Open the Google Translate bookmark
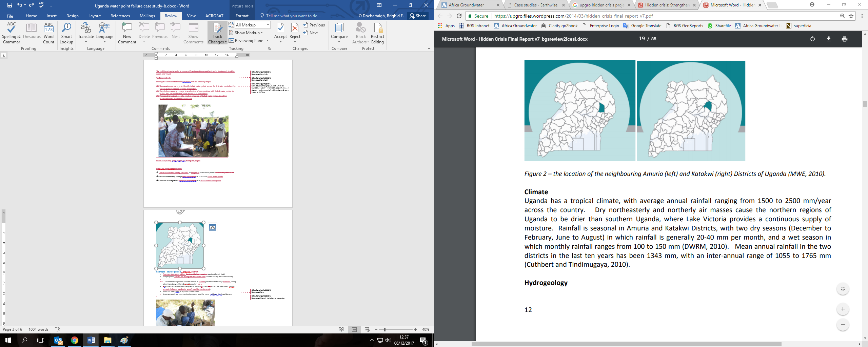The image size is (868, 347). 646,26
